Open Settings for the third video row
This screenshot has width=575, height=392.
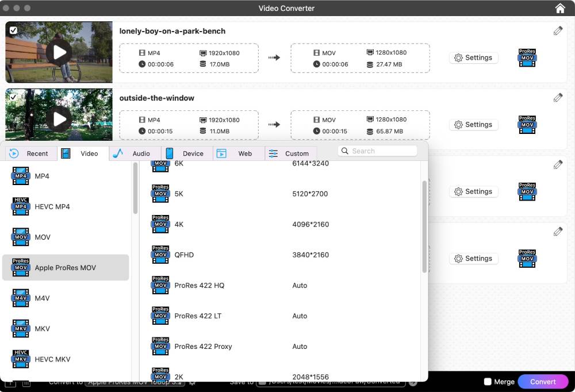(x=473, y=191)
